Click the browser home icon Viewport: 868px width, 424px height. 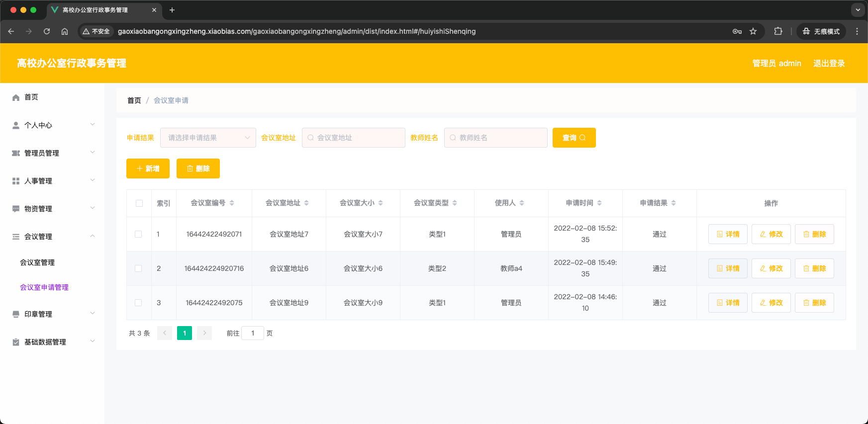[65, 31]
